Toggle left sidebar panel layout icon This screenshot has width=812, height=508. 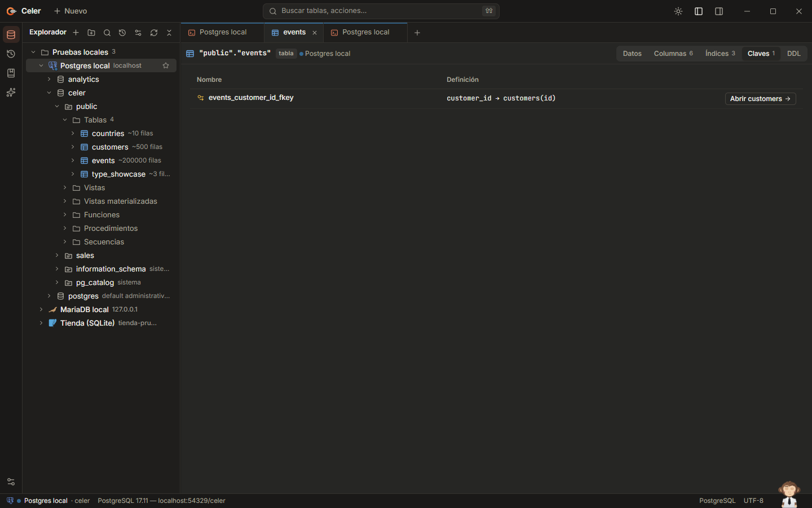pyautogui.click(x=699, y=11)
